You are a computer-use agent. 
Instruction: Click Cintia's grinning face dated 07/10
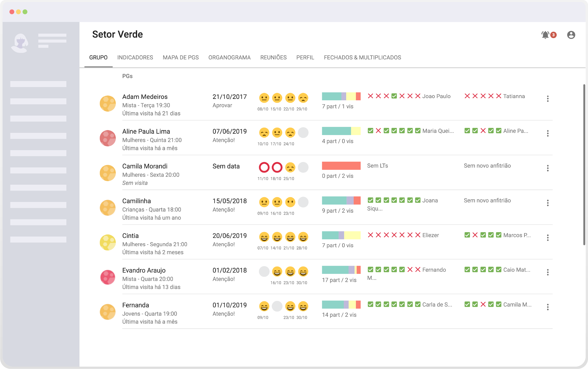point(264,237)
